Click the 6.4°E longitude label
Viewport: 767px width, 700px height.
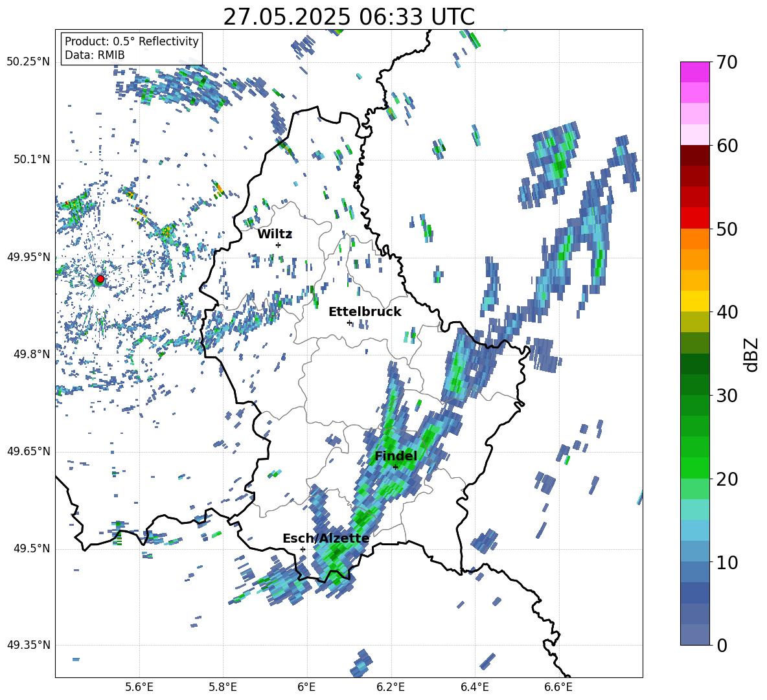coord(475,687)
